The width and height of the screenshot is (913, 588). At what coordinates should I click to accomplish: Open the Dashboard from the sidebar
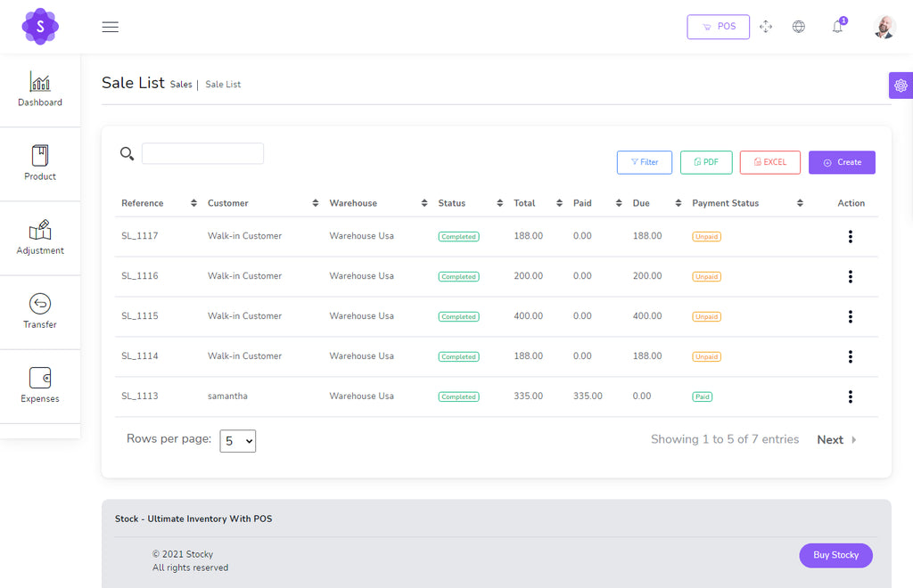[x=39, y=89]
